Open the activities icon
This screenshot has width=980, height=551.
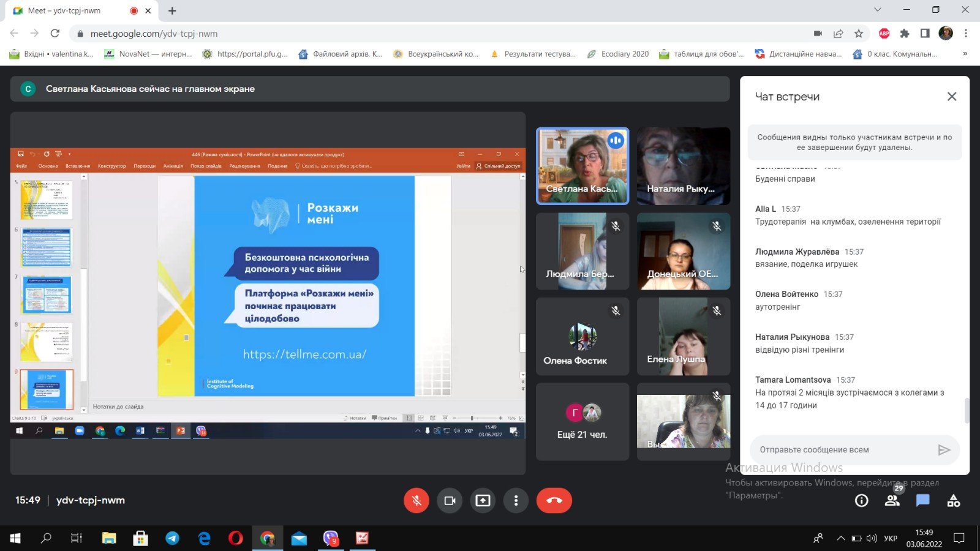(x=954, y=501)
